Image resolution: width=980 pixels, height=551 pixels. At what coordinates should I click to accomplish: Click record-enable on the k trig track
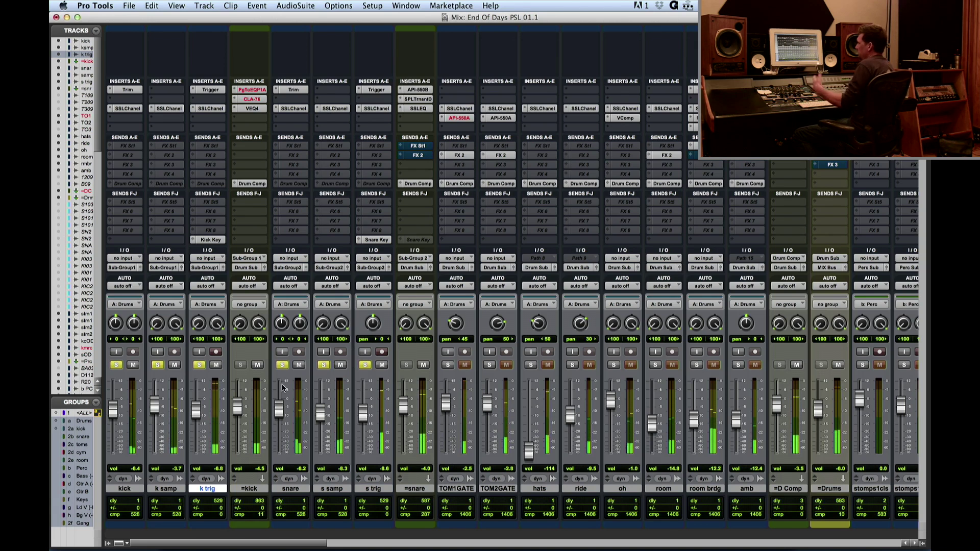click(x=216, y=352)
